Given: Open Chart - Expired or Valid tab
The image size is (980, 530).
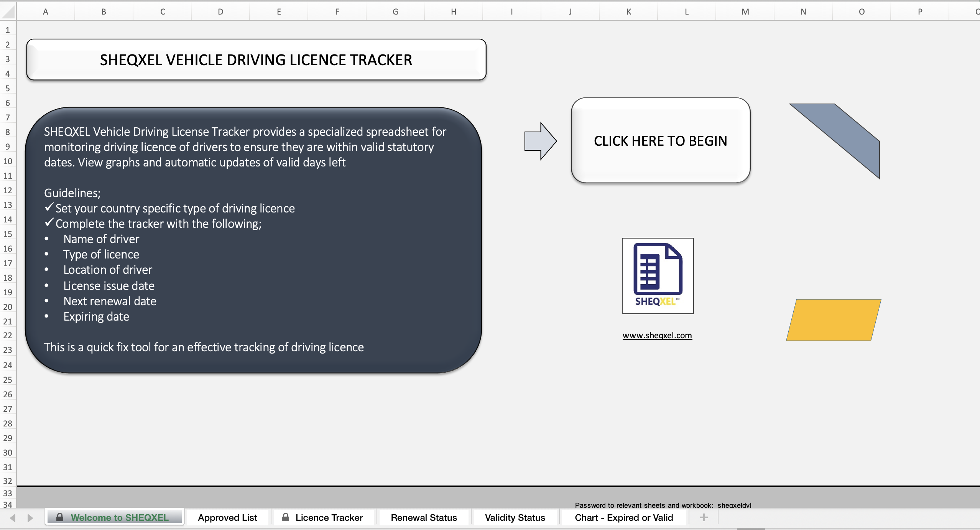Looking at the screenshot, I should coord(624,517).
